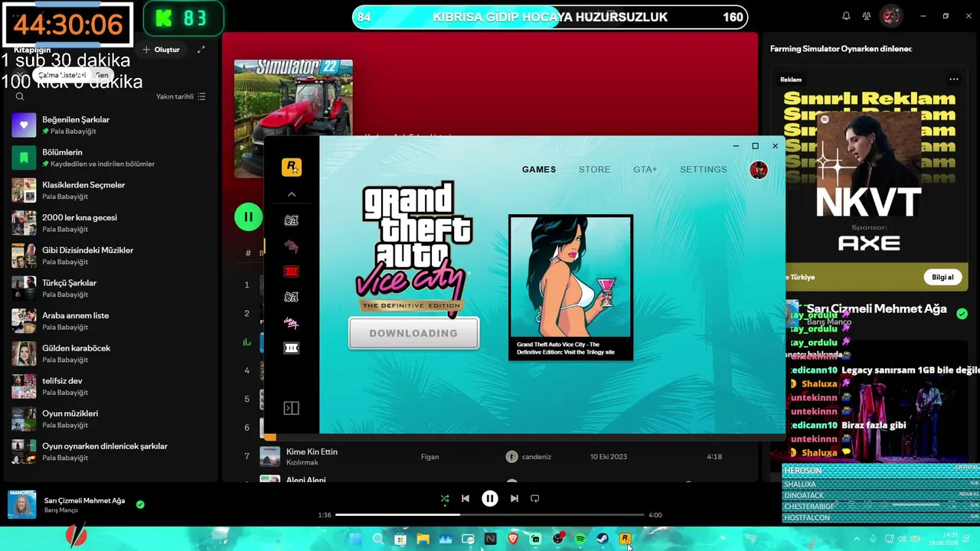Open the Yakın tarihli sort dropdown
Screen dimensions: 980x551
(x=181, y=96)
